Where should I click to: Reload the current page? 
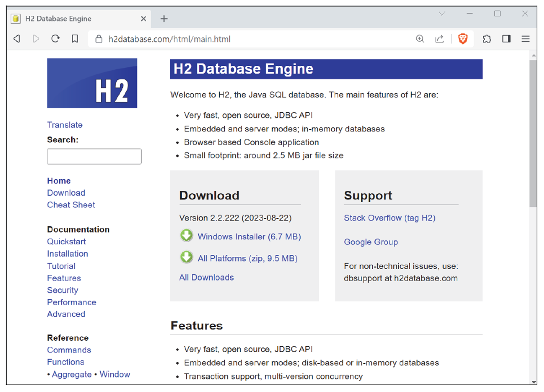55,39
